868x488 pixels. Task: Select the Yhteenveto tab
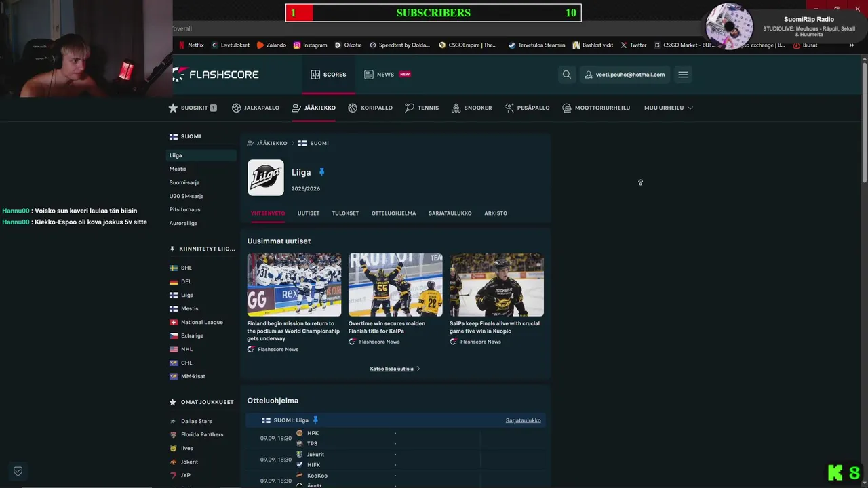coord(268,213)
